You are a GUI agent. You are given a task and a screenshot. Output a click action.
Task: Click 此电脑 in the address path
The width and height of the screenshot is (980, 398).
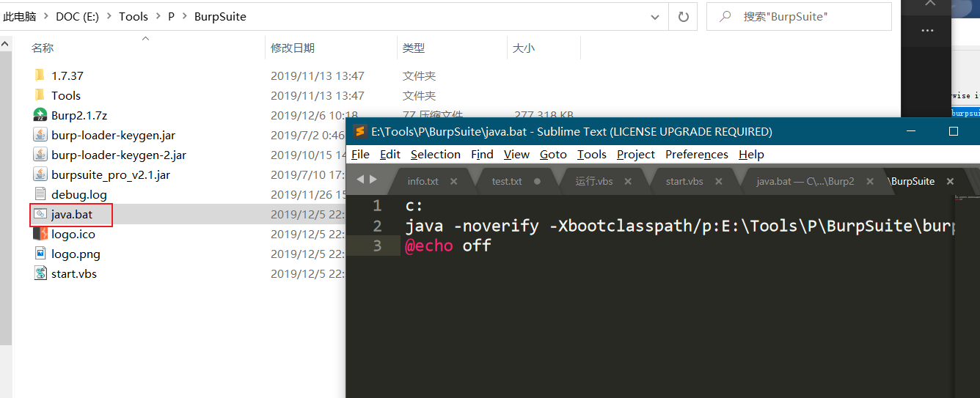tap(20, 16)
